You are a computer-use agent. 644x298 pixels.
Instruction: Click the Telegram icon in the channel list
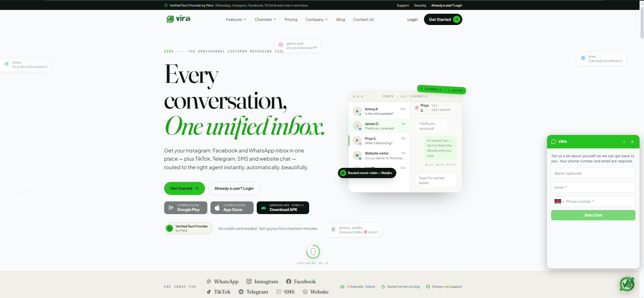(241, 292)
